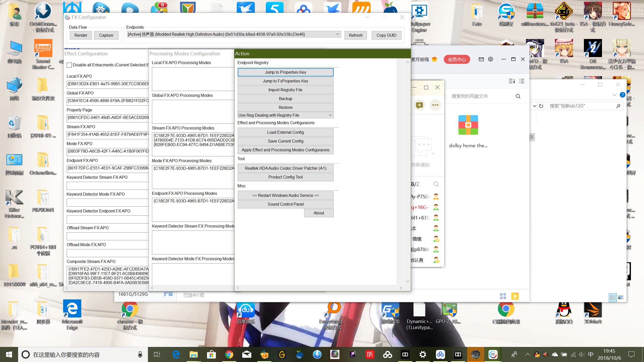Click the FX Configurator taskbar icon
This screenshot has width=644, height=362.
(493, 354)
